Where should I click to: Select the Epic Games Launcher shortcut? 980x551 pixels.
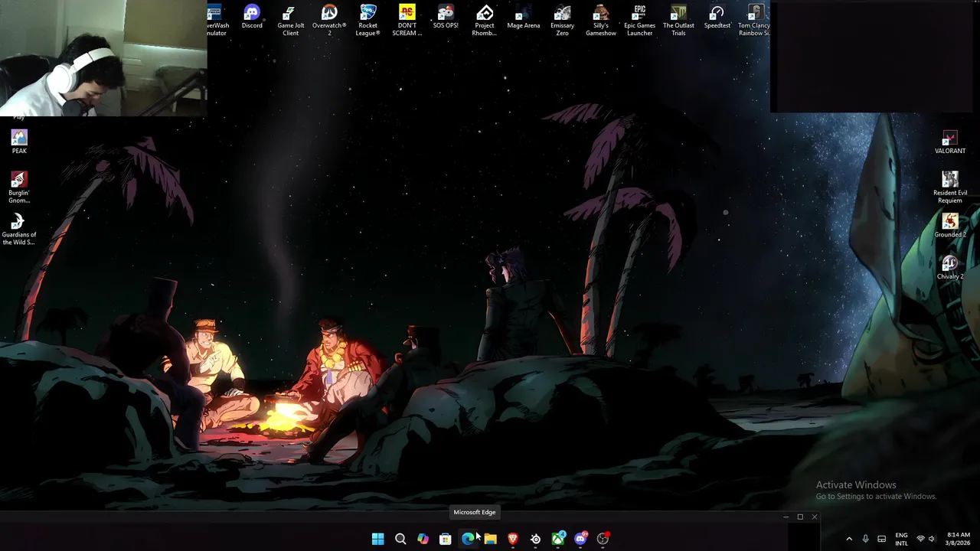(639, 21)
